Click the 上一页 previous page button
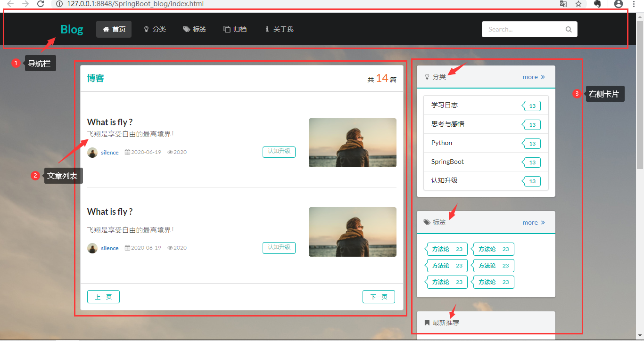Viewport: 644px width, 341px height. [103, 297]
